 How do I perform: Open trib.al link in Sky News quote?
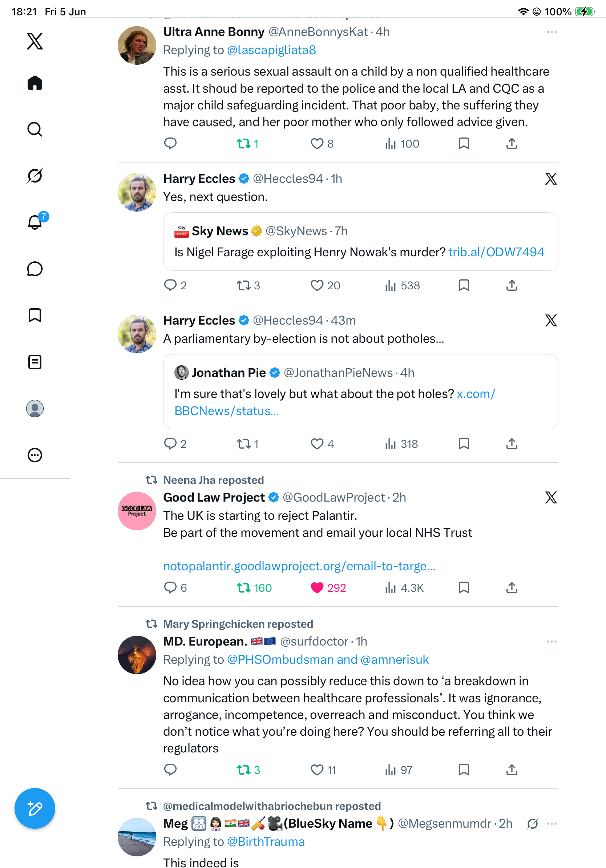tap(496, 252)
